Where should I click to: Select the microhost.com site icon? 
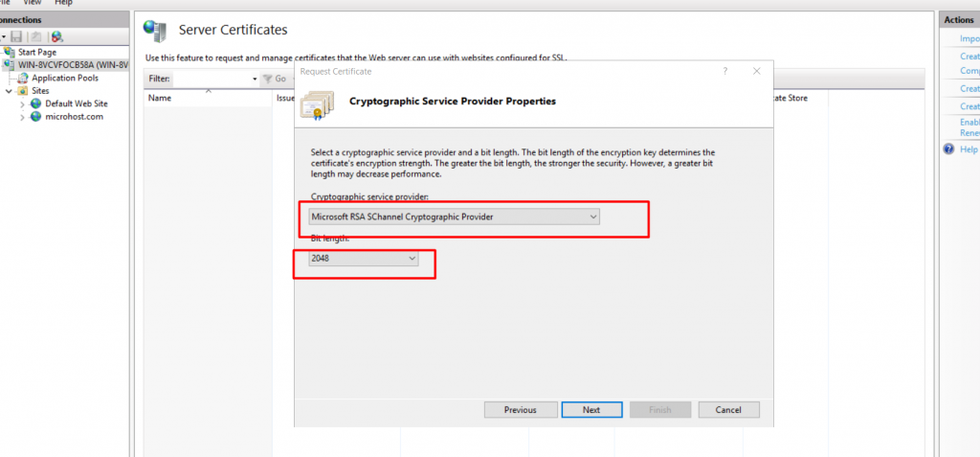point(35,117)
